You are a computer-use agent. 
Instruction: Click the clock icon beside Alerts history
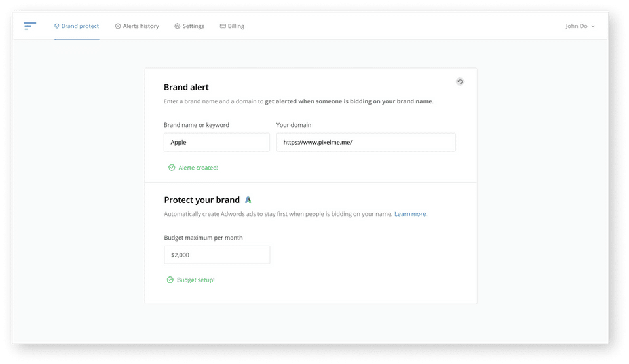point(117,26)
